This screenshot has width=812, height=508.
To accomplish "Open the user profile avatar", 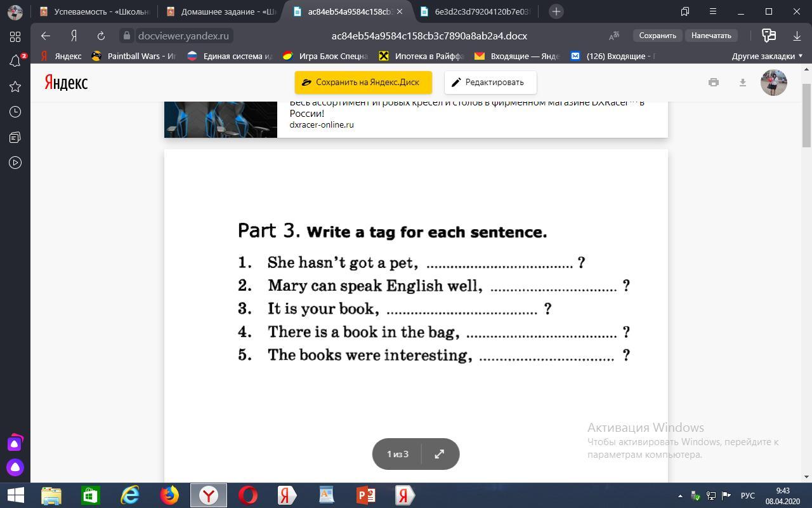I will 773,83.
